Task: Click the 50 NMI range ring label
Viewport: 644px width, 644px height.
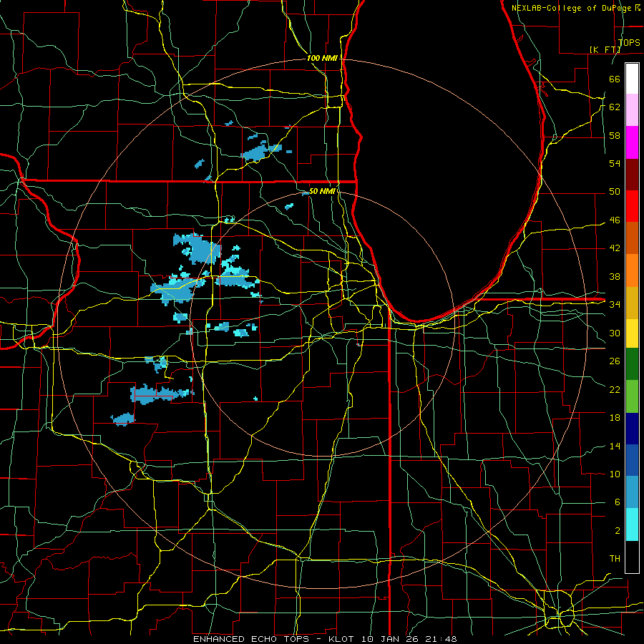Action: [322, 191]
